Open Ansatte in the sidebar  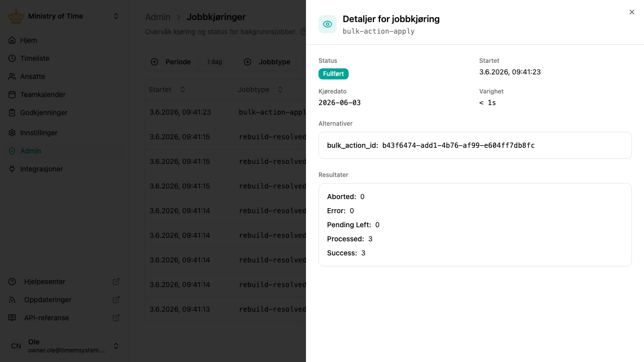pos(64,76)
